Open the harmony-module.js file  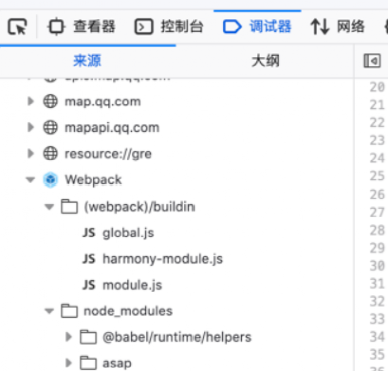click(x=163, y=259)
